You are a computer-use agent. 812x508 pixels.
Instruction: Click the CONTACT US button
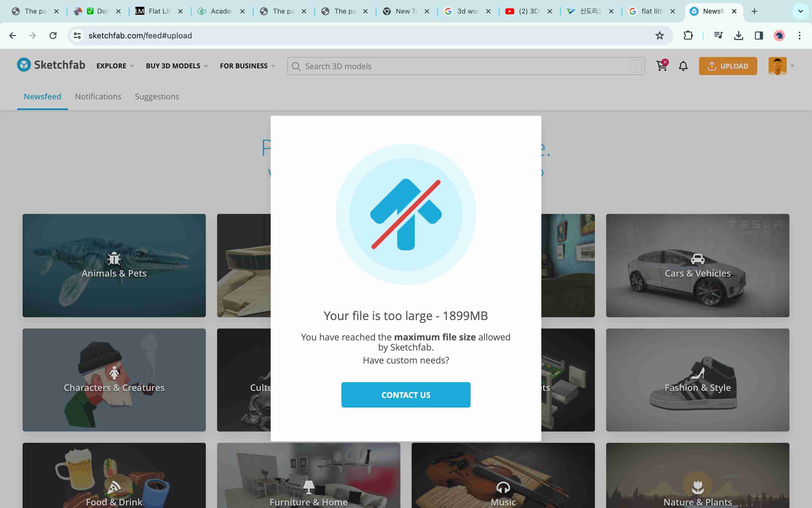coord(406,395)
